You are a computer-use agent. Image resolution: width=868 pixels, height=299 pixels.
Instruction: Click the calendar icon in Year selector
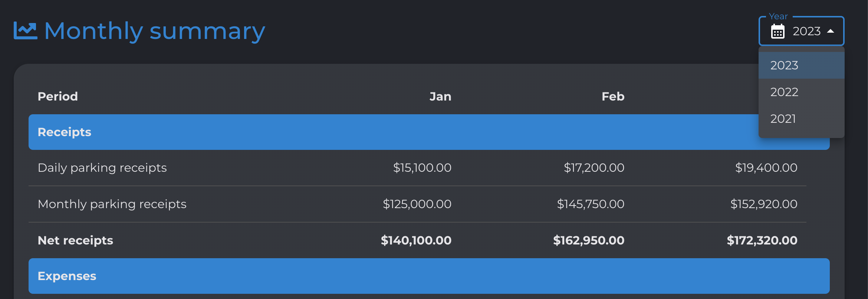pyautogui.click(x=777, y=31)
